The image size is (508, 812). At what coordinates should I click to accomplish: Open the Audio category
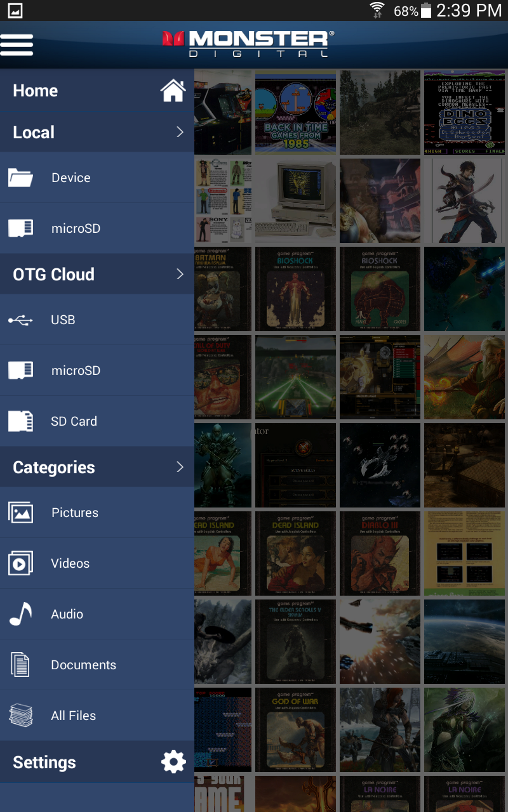coord(97,614)
